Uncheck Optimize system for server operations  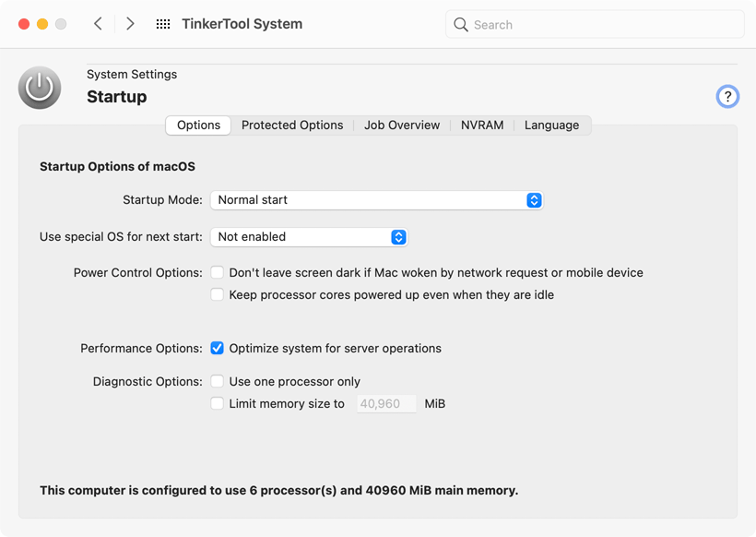coord(217,349)
